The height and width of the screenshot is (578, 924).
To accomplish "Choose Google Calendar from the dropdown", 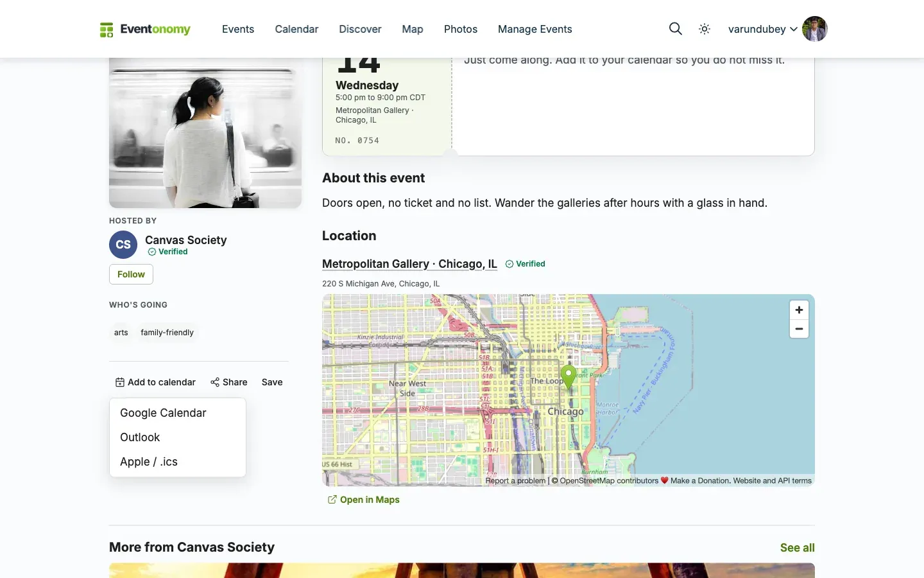I will coord(178,413).
